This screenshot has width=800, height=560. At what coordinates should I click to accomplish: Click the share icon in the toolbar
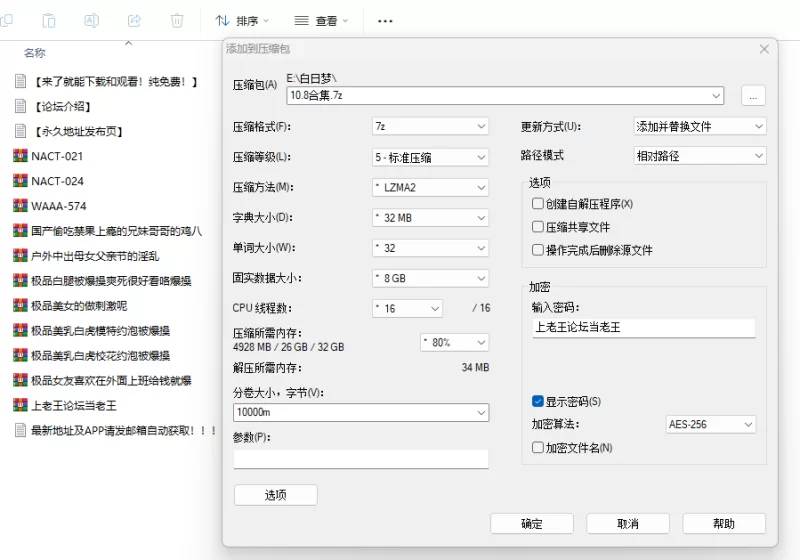click(x=135, y=20)
